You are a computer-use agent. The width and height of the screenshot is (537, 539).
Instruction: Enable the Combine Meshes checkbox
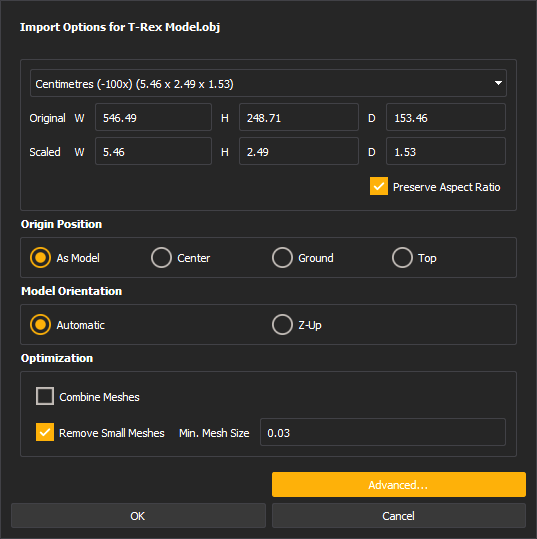[45, 396]
